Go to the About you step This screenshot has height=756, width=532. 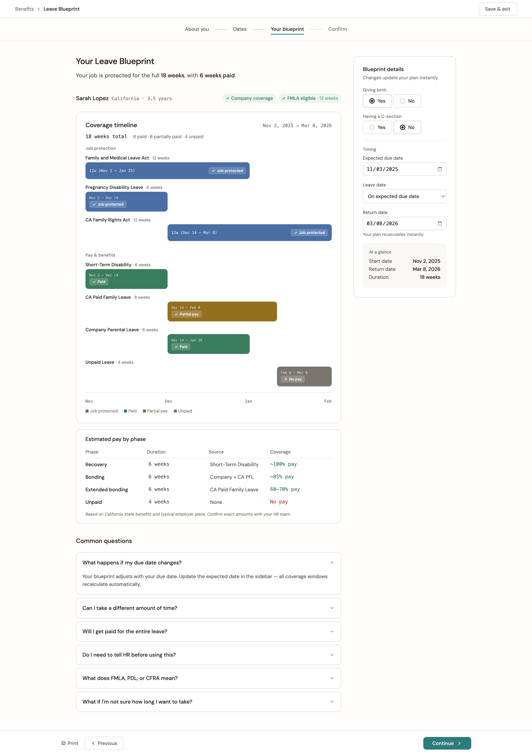coord(196,29)
